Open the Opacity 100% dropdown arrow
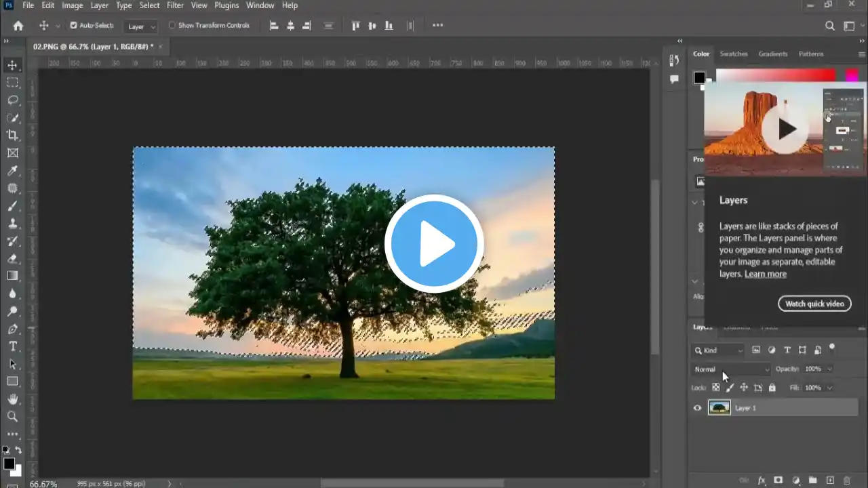 point(830,369)
